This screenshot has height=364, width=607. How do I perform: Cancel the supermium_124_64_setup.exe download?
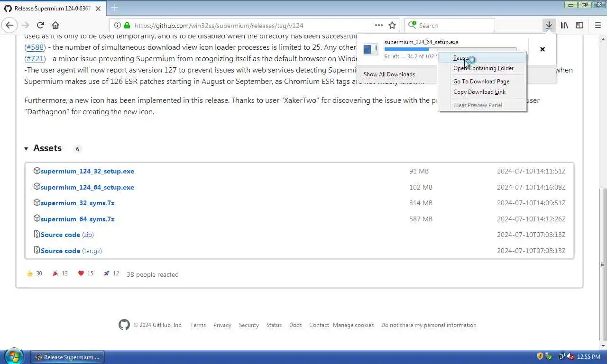543,49
